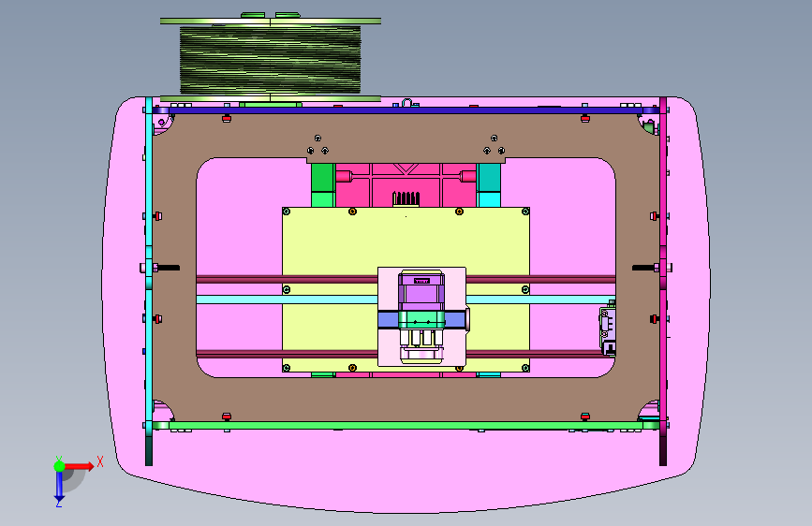Select the cyan left side plate
Screen dimensions: 812x526
click(149, 281)
